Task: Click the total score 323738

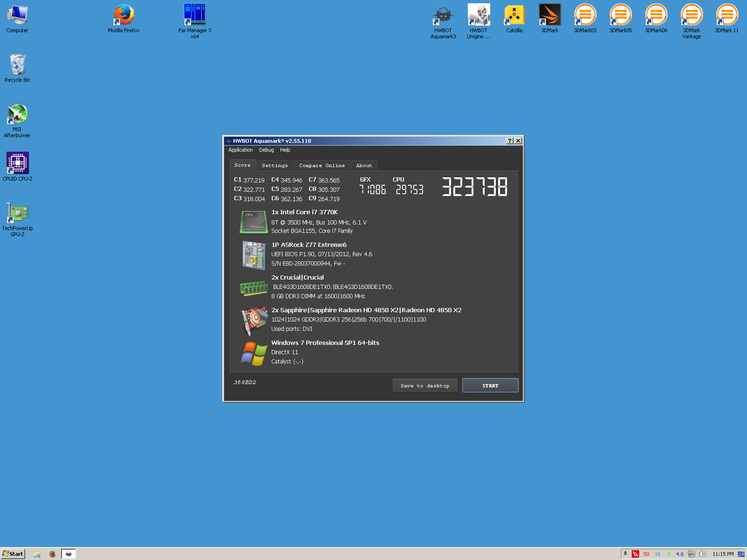Action: [474, 186]
